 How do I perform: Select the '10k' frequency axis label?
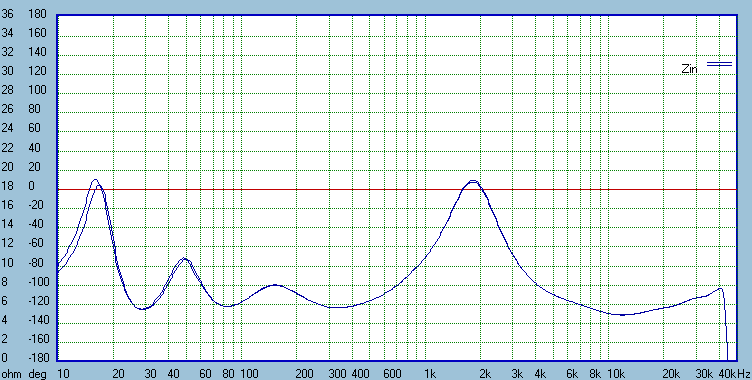[x=616, y=374]
